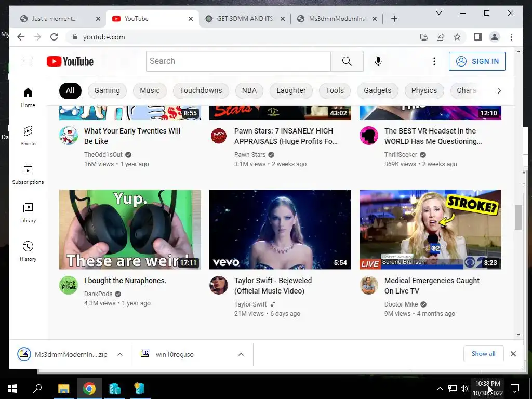
Task: Select the Music filter chip
Action: point(150,90)
